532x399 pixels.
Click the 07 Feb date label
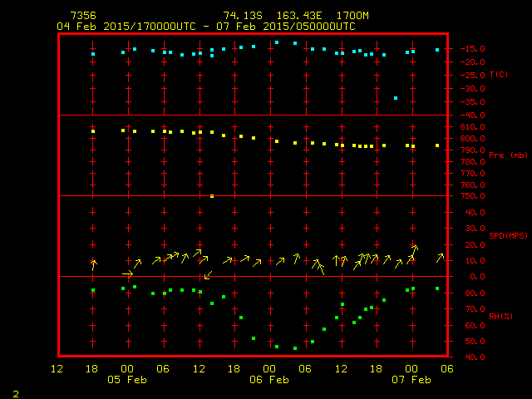point(411,379)
